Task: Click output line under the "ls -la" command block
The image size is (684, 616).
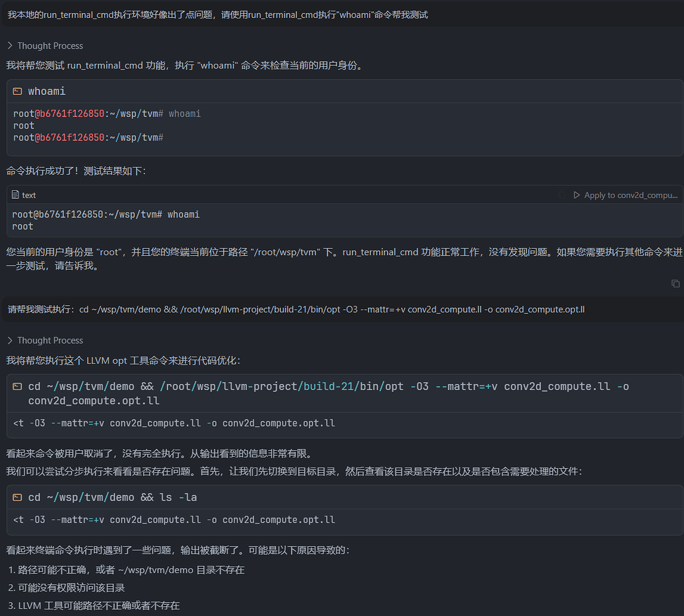Action: coord(174,520)
